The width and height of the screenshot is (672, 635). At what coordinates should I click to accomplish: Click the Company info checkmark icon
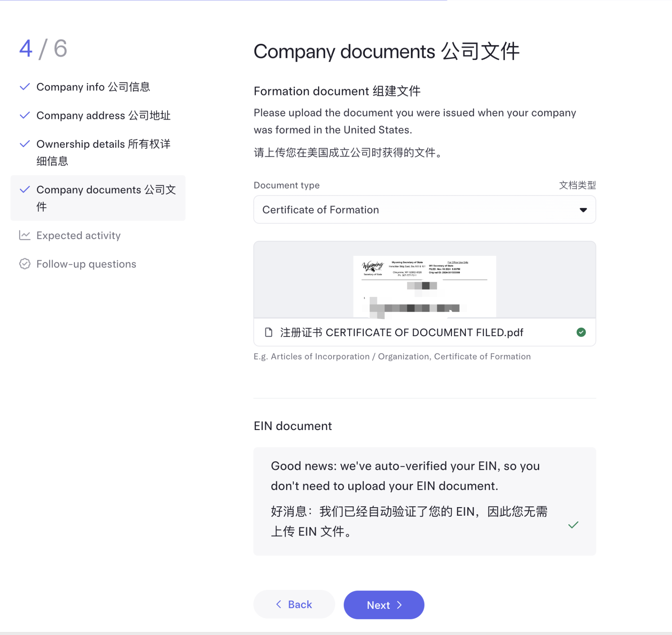[x=25, y=87]
